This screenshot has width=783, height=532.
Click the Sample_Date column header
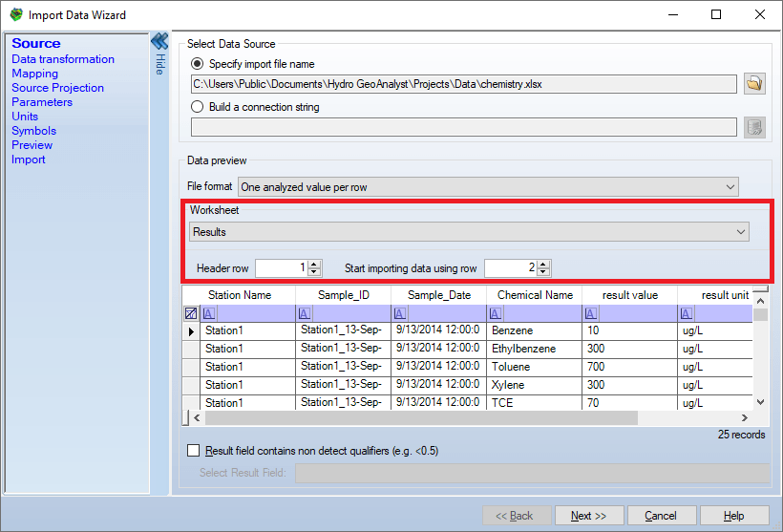(x=439, y=295)
